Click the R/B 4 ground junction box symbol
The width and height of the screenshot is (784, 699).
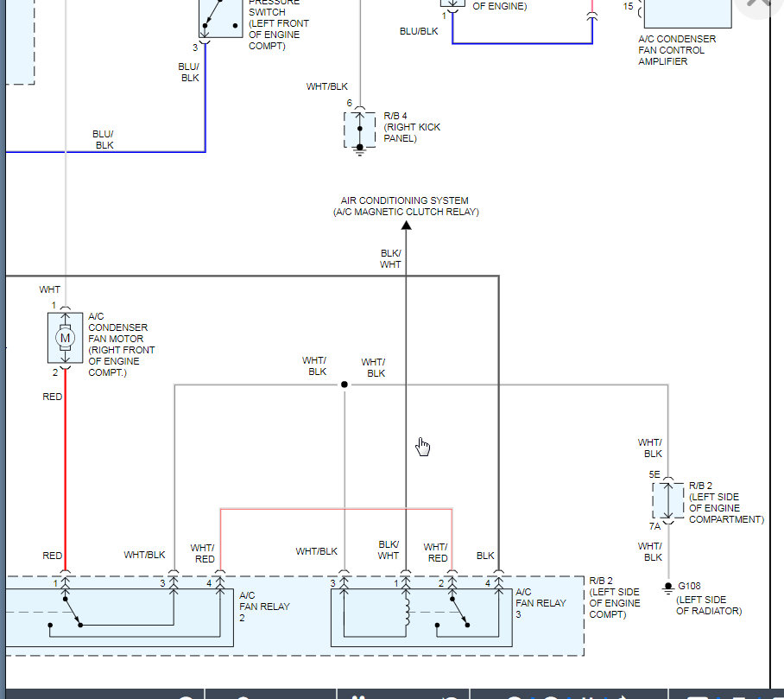[x=359, y=132]
